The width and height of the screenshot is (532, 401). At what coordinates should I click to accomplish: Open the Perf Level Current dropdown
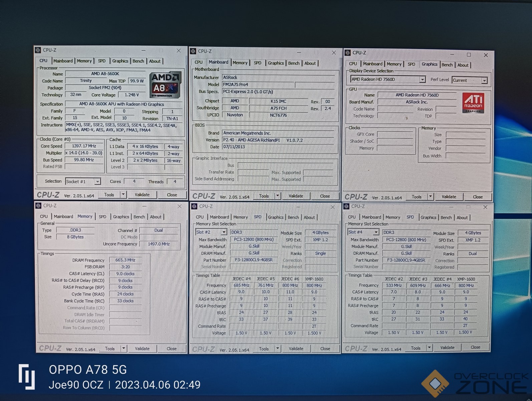coord(484,81)
